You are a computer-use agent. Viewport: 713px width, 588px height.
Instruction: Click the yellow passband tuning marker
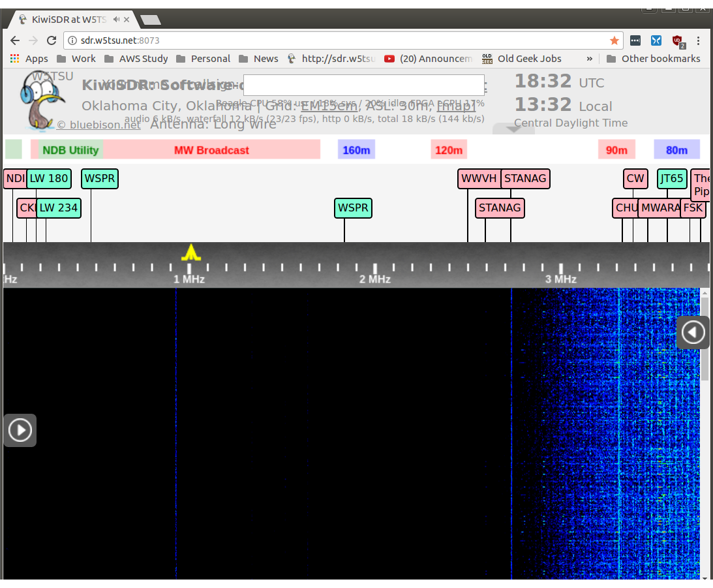pyautogui.click(x=191, y=253)
